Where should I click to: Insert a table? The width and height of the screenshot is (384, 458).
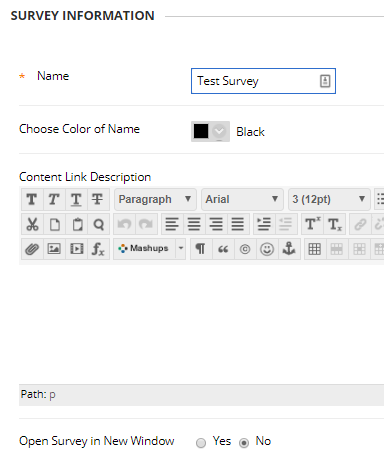click(315, 249)
